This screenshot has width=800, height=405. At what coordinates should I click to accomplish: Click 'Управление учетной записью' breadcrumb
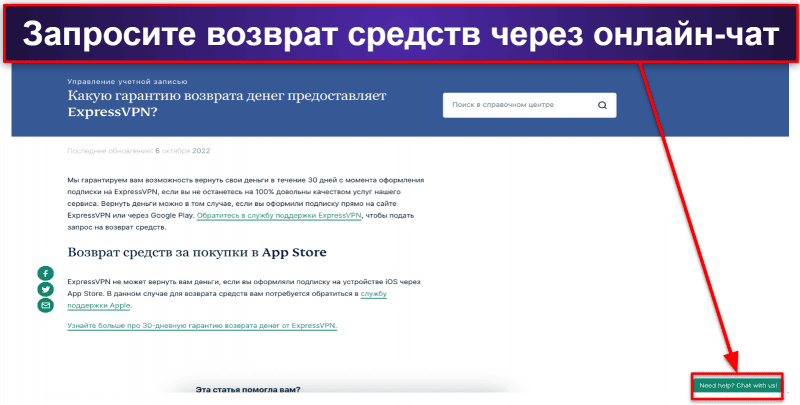point(127,82)
